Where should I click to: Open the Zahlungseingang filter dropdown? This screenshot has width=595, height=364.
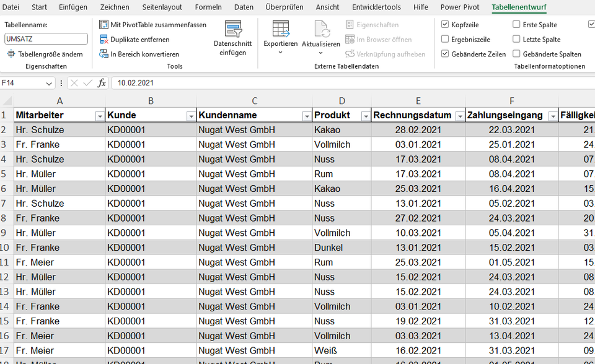[554, 115]
